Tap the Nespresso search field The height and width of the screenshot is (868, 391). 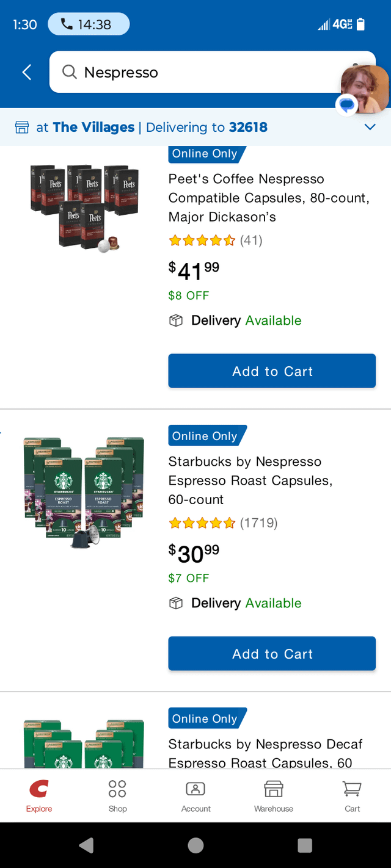pyautogui.click(x=202, y=73)
